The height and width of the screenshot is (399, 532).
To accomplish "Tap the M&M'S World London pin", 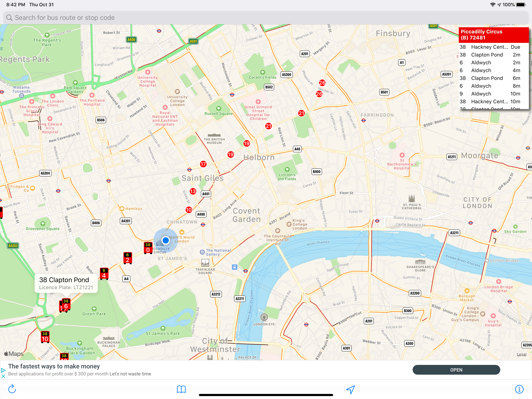I will [x=182, y=232].
